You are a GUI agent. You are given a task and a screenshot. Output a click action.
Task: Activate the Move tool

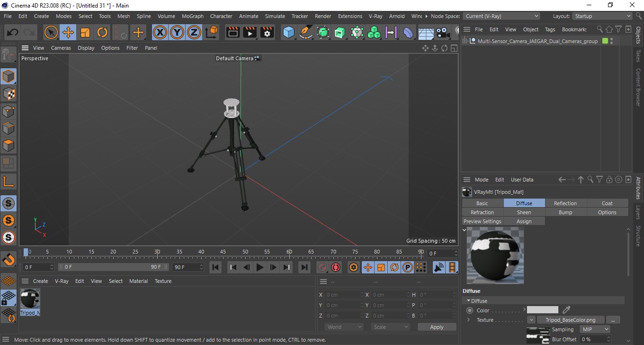(x=68, y=33)
